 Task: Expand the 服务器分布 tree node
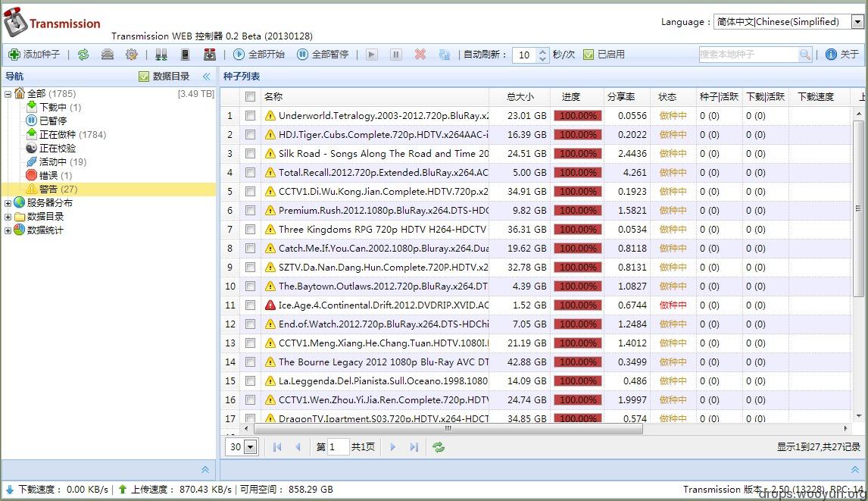(x=8, y=203)
